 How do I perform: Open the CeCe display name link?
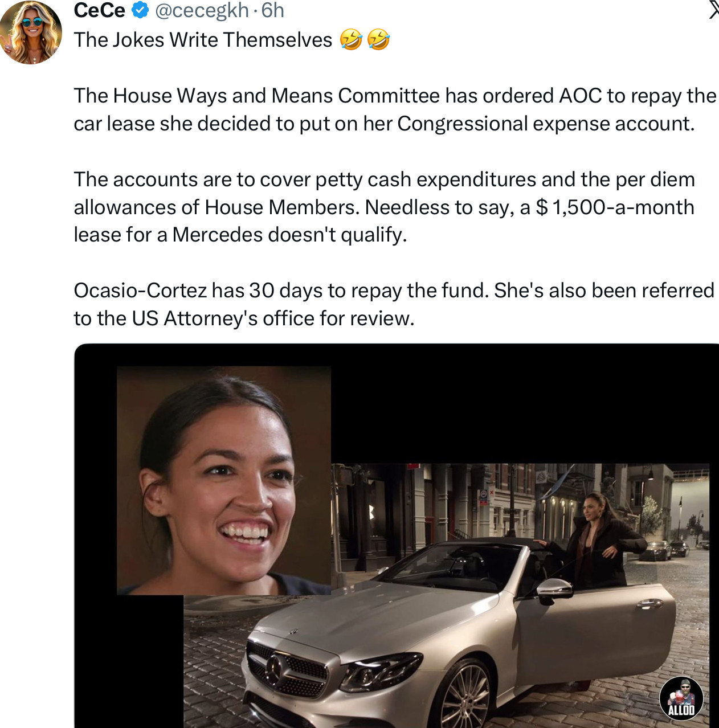point(100,10)
